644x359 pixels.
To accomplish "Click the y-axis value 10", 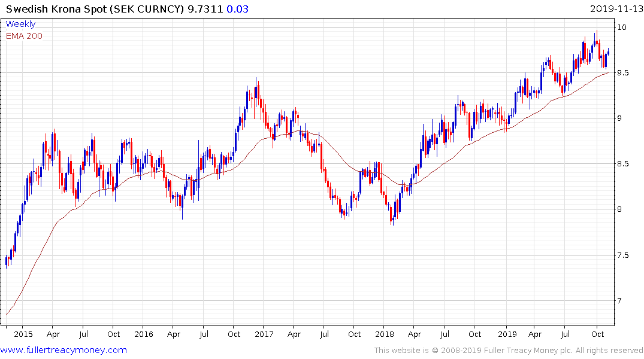I will coord(621,28).
